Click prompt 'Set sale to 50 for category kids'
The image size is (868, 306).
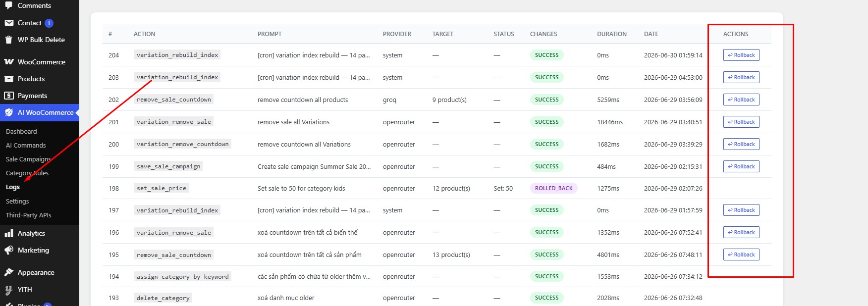301,189
